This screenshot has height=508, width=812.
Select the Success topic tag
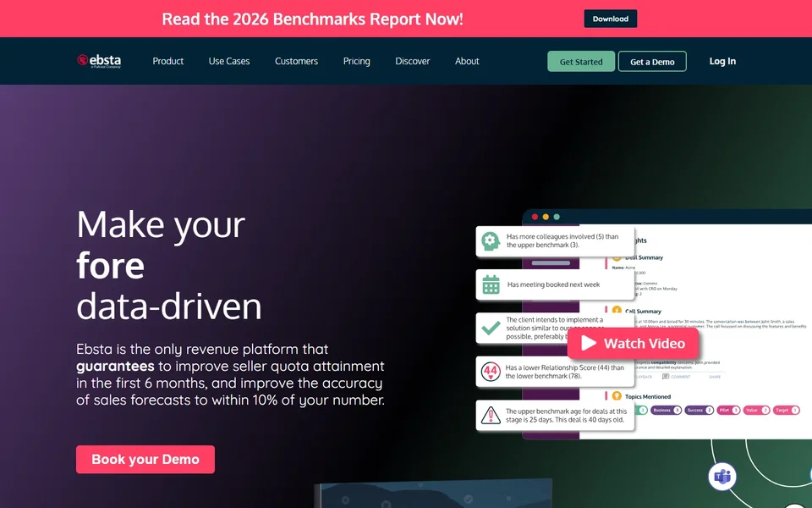[700, 410]
